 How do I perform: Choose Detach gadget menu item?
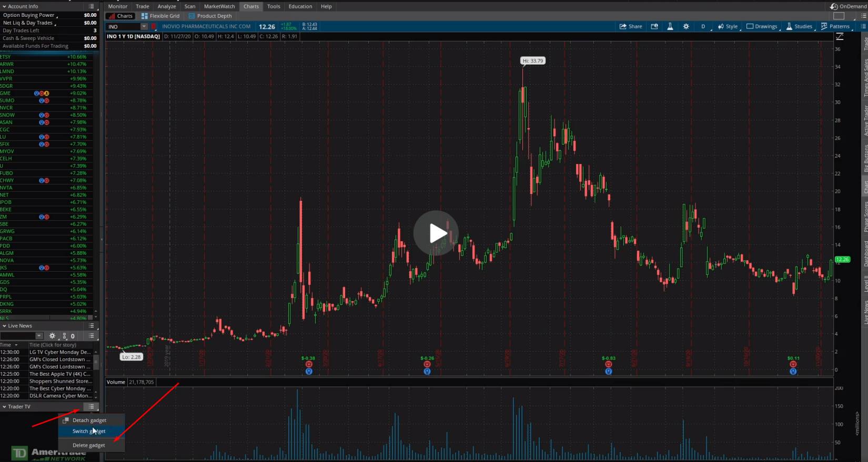click(x=89, y=420)
